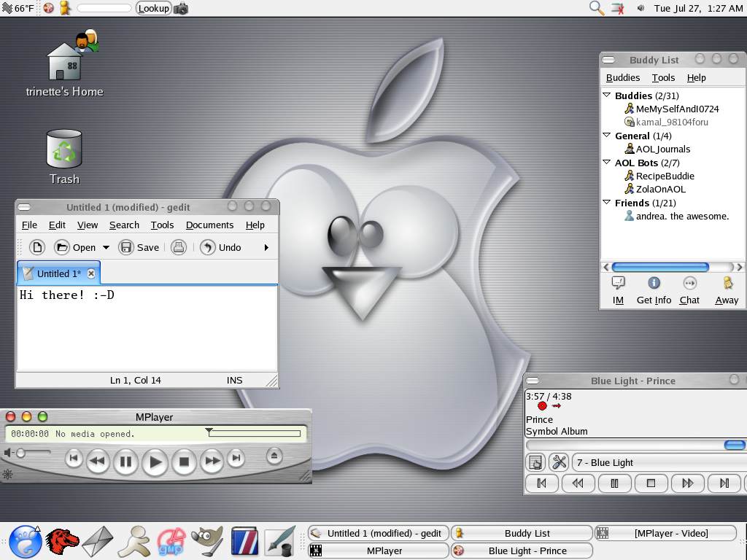Select the Untitled 1* tab
The width and height of the screenshot is (747, 560).
[x=58, y=273]
